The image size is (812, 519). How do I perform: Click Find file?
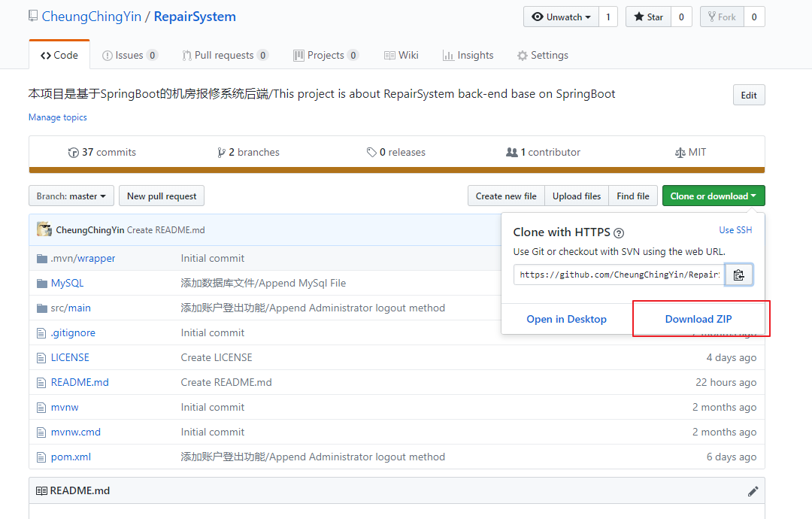633,196
